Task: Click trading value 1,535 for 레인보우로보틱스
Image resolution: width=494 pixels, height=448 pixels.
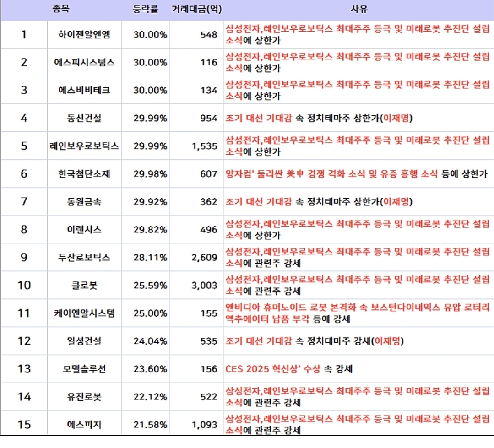Action: point(205,146)
